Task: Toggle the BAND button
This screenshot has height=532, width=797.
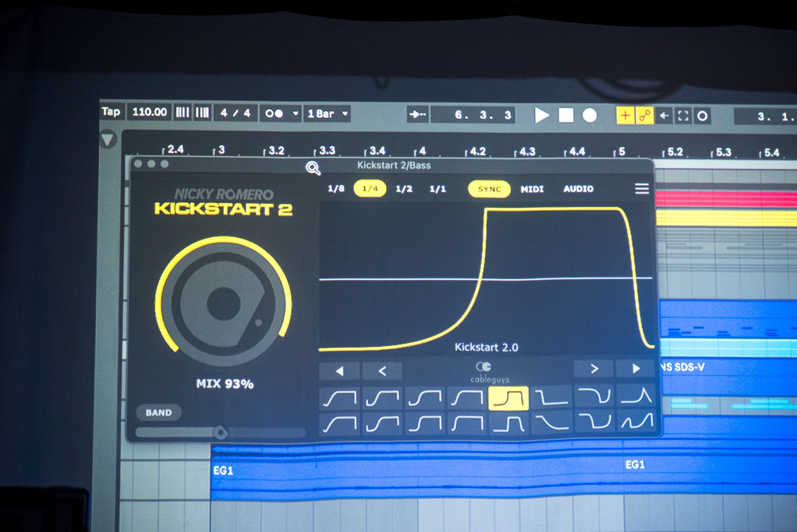Action: pos(158,413)
